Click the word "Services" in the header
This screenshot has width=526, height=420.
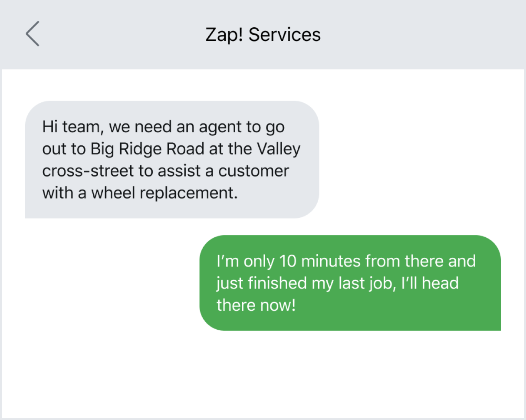(x=285, y=35)
